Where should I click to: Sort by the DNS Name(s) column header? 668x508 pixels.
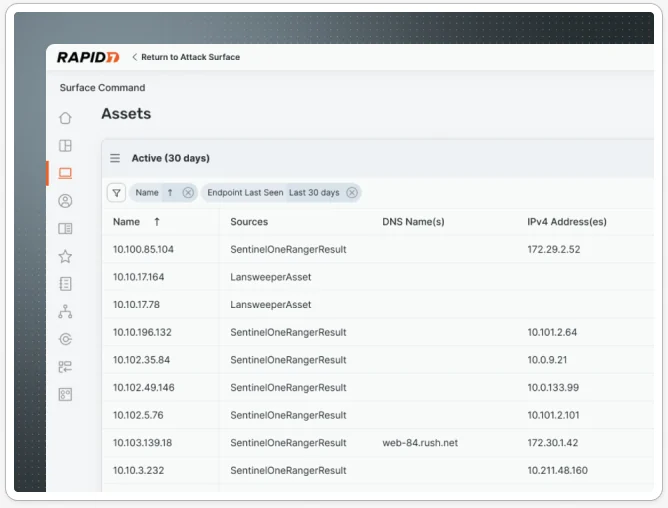coord(413,222)
